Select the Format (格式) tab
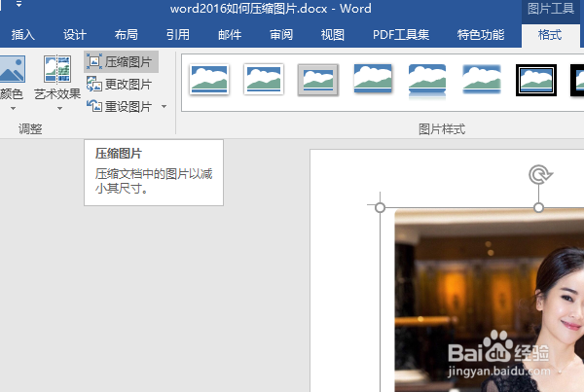Viewport: 584px width, 392px height. point(550,35)
